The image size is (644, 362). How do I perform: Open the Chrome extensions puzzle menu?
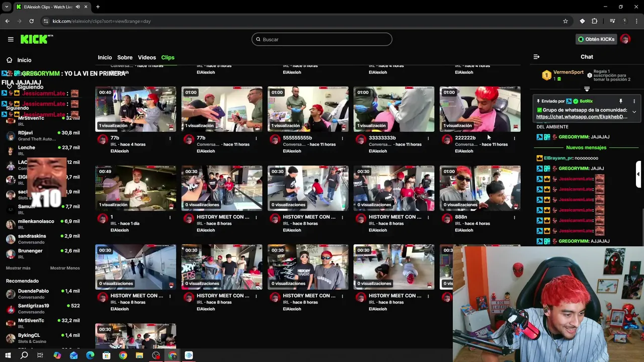[x=595, y=21]
